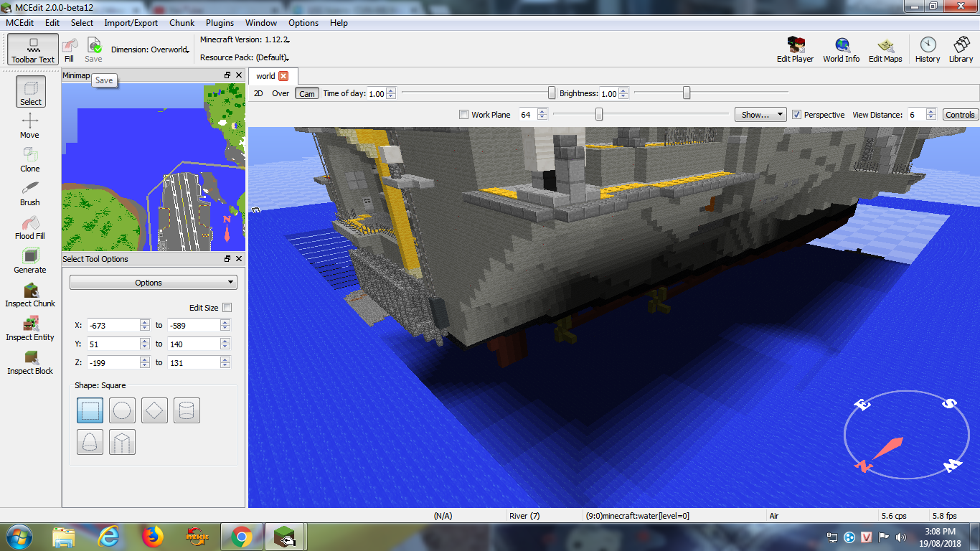This screenshot has width=980, height=551.
Task: Show the History panel
Action: (928, 50)
